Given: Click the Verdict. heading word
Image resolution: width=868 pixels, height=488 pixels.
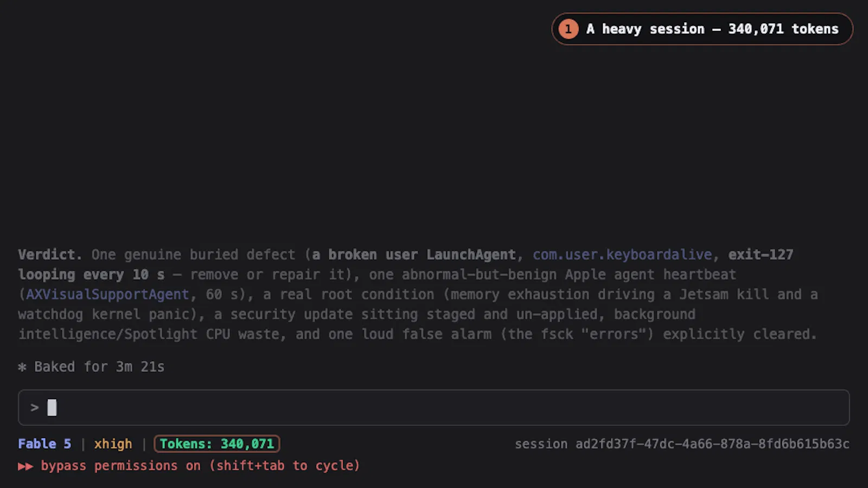Looking at the screenshot, I should pos(50,254).
